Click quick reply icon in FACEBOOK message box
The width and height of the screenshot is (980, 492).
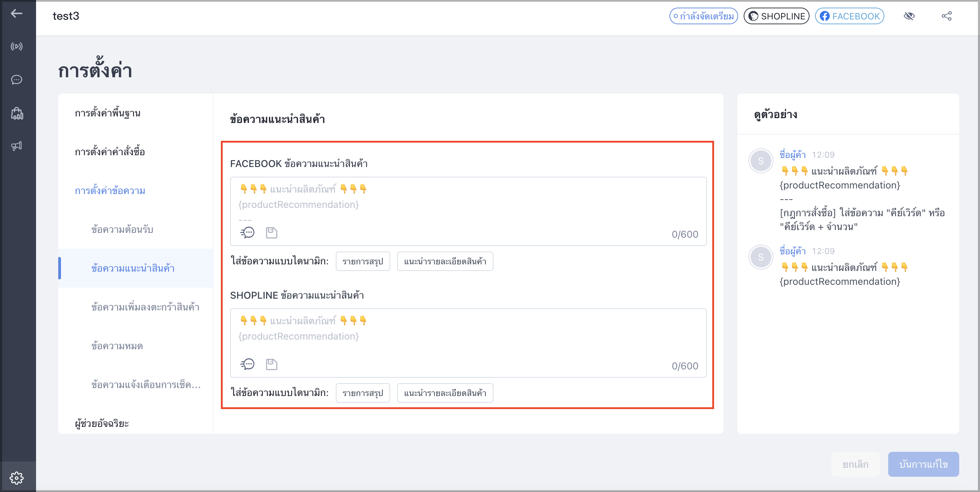tap(247, 232)
